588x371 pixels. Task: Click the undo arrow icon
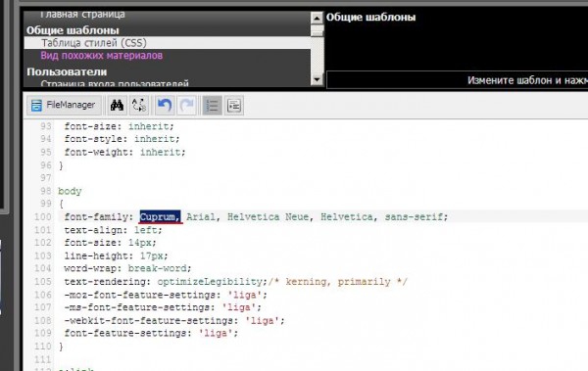tap(165, 106)
